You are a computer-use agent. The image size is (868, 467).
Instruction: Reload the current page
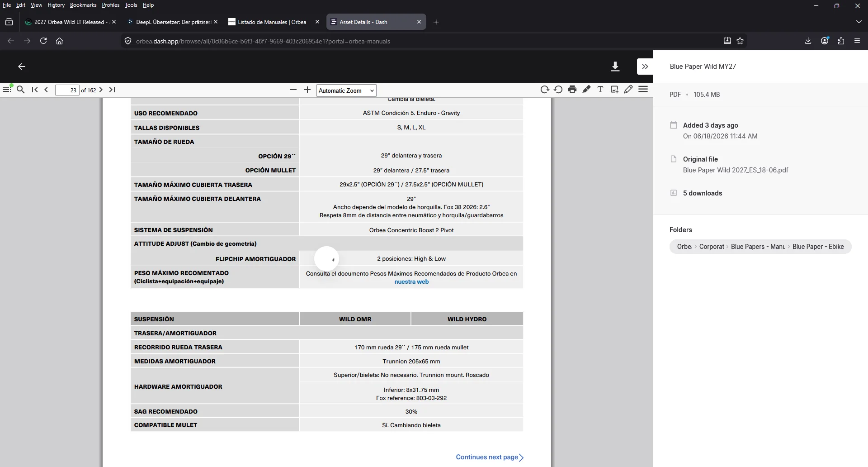[x=43, y=41]
